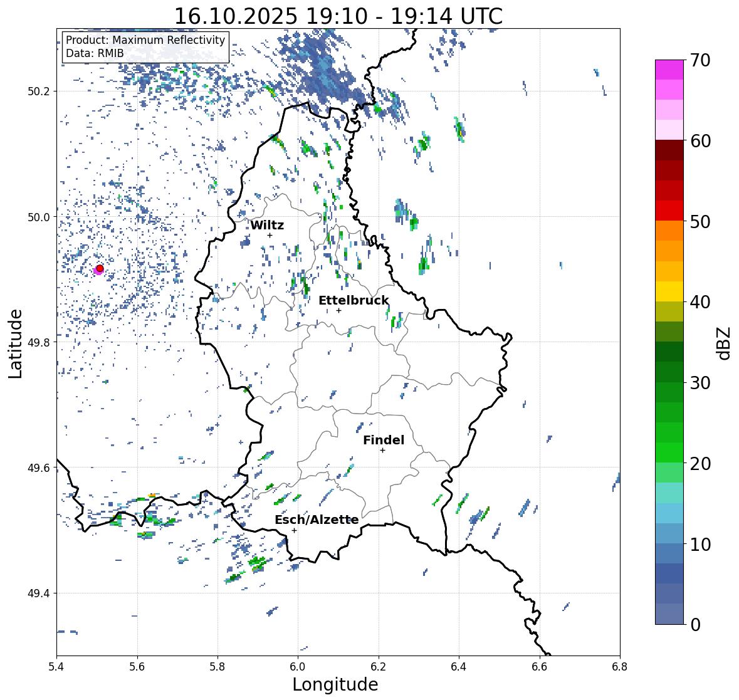Click the 60 tick on the colorbar
Viewport: 739px width, 700px height.
(x=700, y=141)
